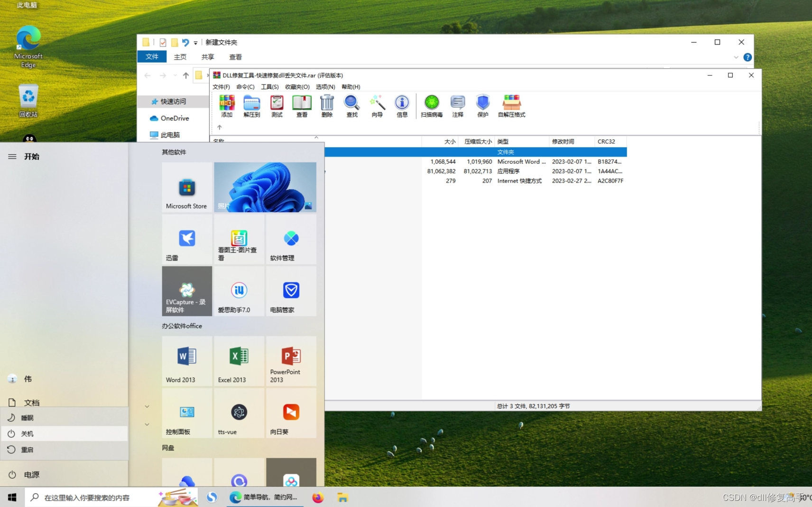Viewport: 812px width, 507px height.
Task: Expand the Explorer ribbon chevron
Action: tap(736, 57)
